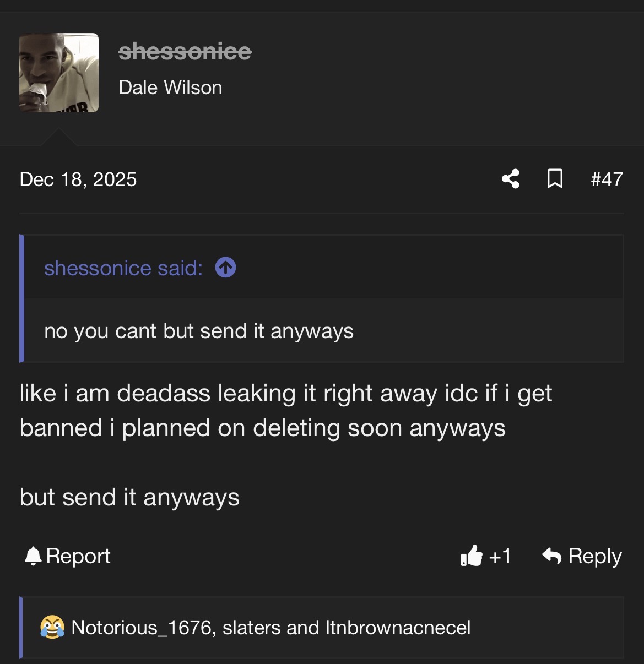Click the share icon on the post
Viewport: 644px width, 664px height.
[511, 179]
